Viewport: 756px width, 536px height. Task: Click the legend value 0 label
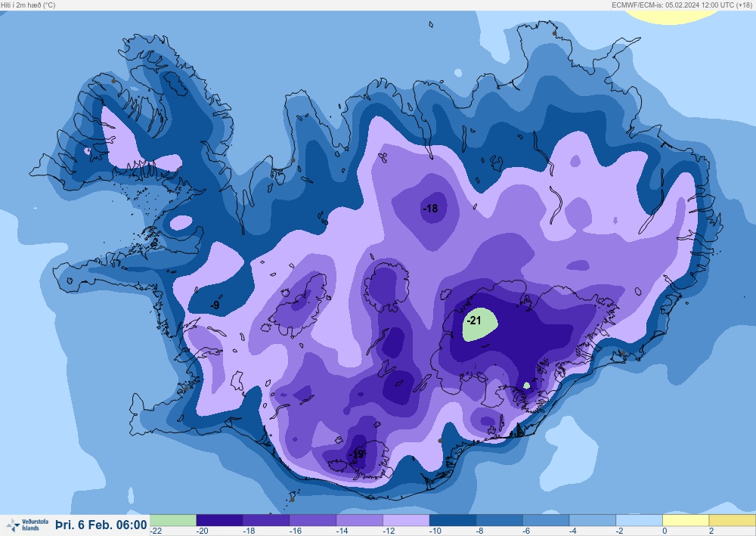click(665, 531)
